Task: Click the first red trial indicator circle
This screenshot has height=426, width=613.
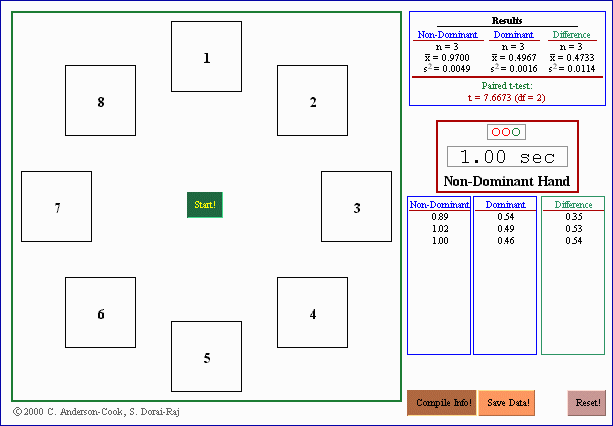Action: pyautogui.click(x=496, y=132)
